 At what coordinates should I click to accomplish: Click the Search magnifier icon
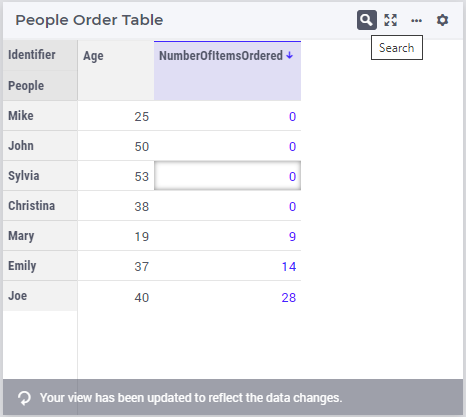[x=367, y=20]
